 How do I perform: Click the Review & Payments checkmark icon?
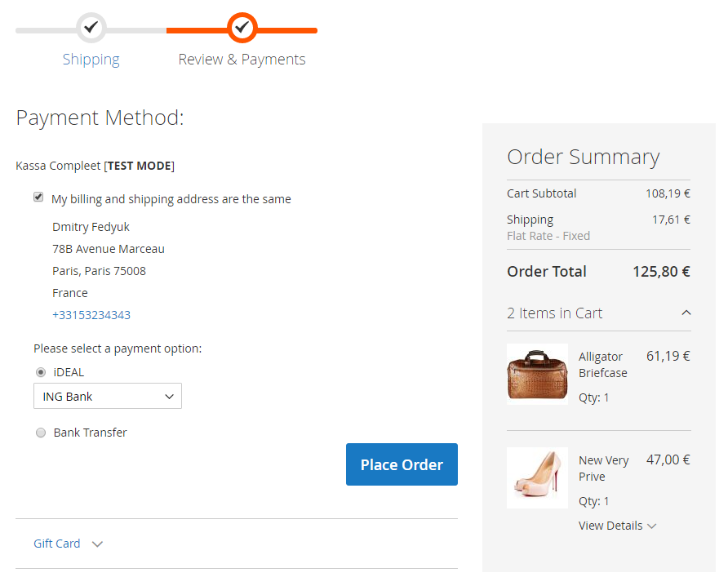tap(242, 28)
